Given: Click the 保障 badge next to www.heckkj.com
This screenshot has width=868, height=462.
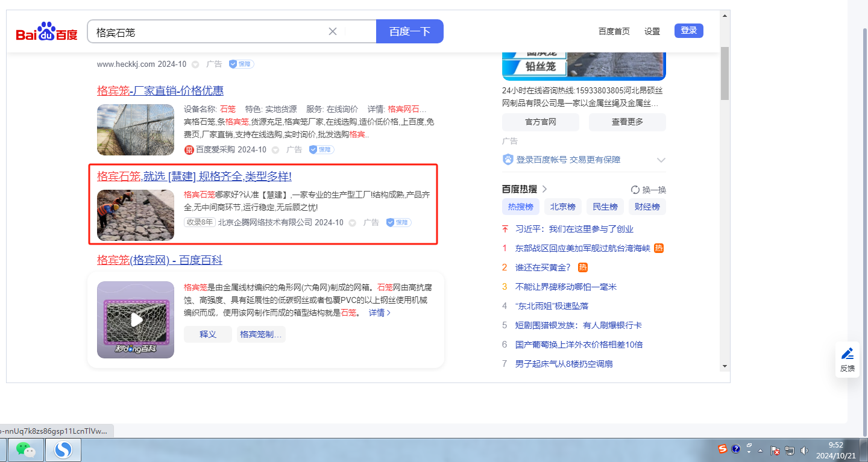Looking at the screenshot, I should (x=241, y=64).
